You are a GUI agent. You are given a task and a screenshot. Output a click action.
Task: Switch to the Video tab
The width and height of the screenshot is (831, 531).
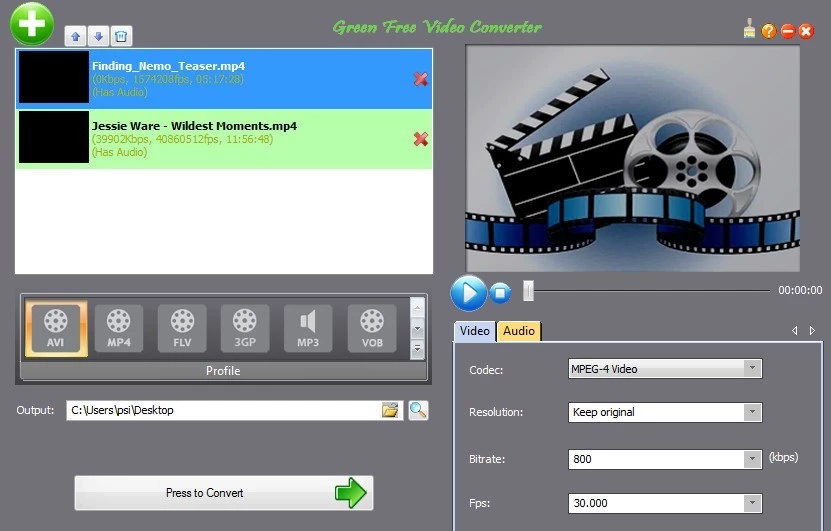(x=475, y=331)
